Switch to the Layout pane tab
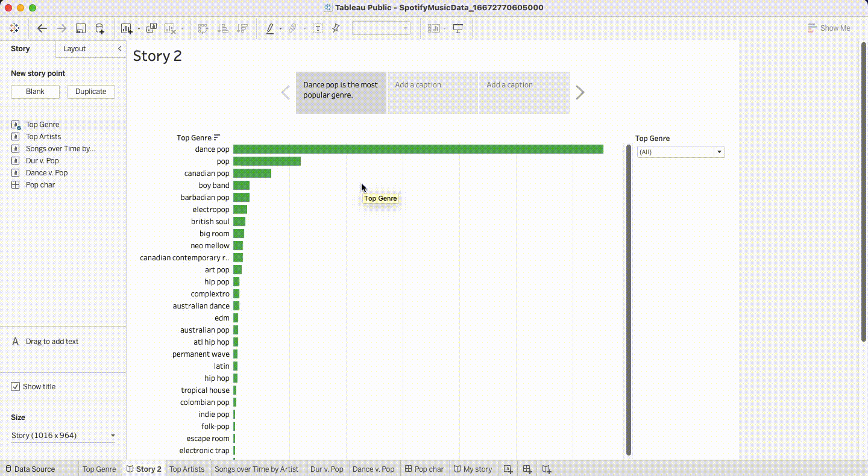The width and height of the screenshot is (868, 476). (75, 49)
